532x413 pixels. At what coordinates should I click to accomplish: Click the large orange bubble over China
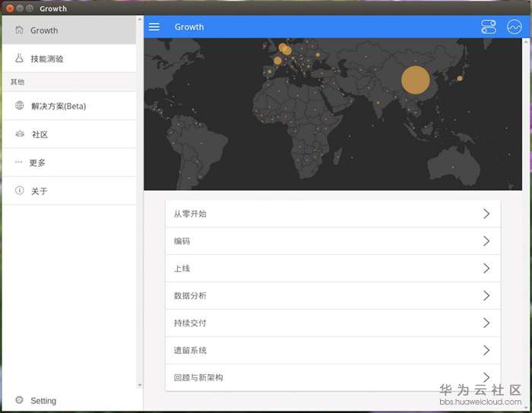(415, 80)
